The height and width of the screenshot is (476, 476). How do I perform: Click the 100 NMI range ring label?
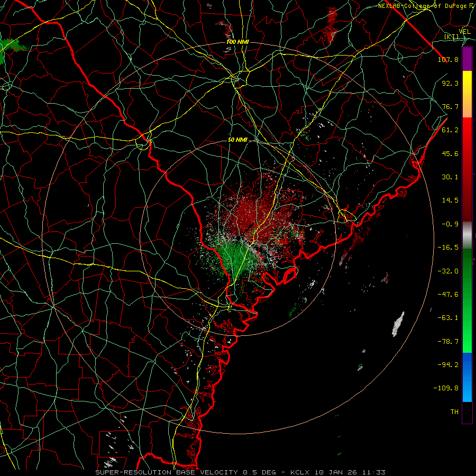(237, 42)
